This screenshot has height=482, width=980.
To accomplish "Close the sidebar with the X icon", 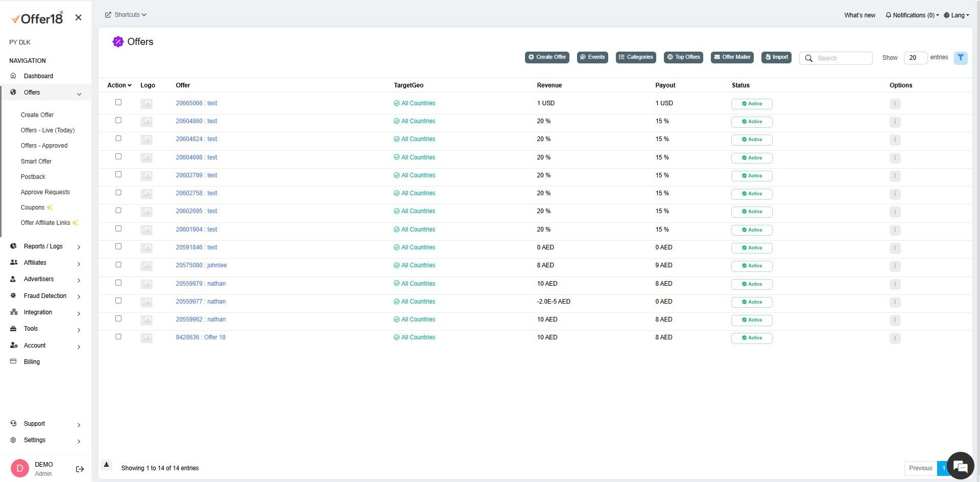I will click(78, 17).
